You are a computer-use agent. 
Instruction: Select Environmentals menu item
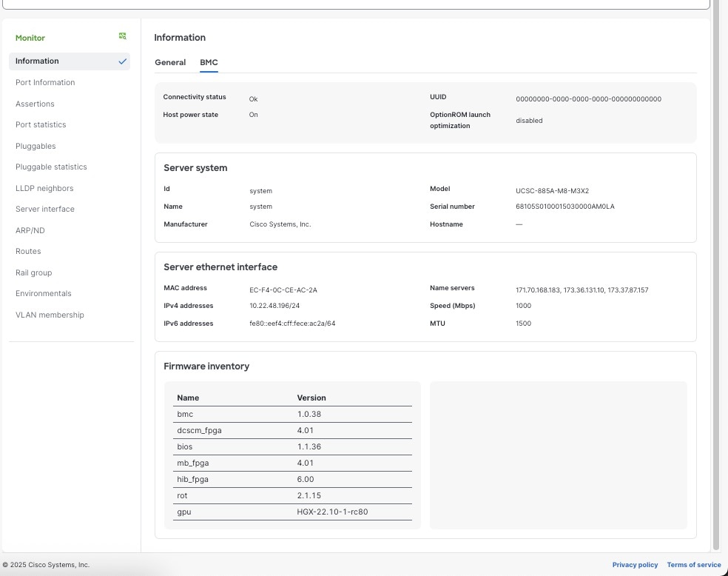click(43, 294)
